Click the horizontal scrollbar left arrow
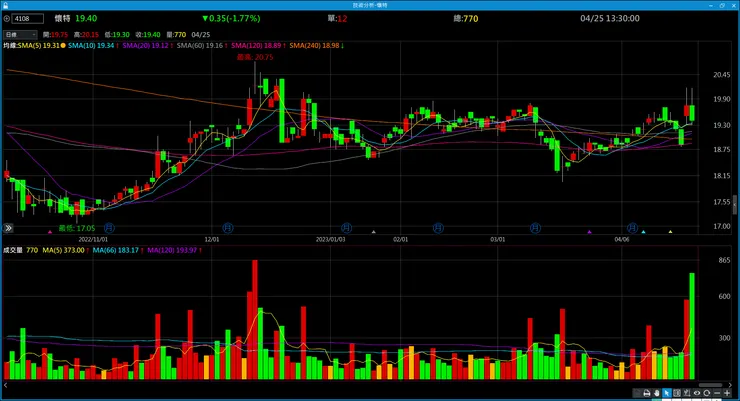 pos(6,385)
